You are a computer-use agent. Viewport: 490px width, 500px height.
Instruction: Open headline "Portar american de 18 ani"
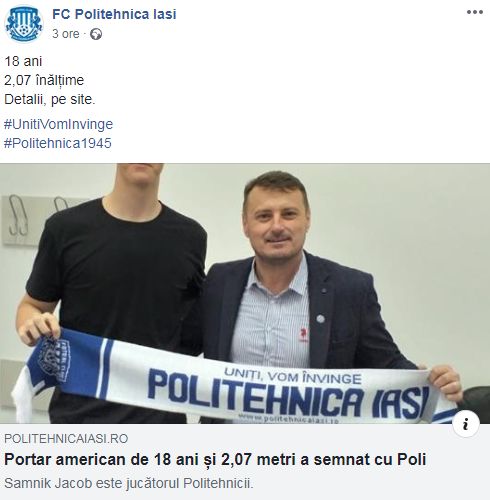click(x=215, y=459)
